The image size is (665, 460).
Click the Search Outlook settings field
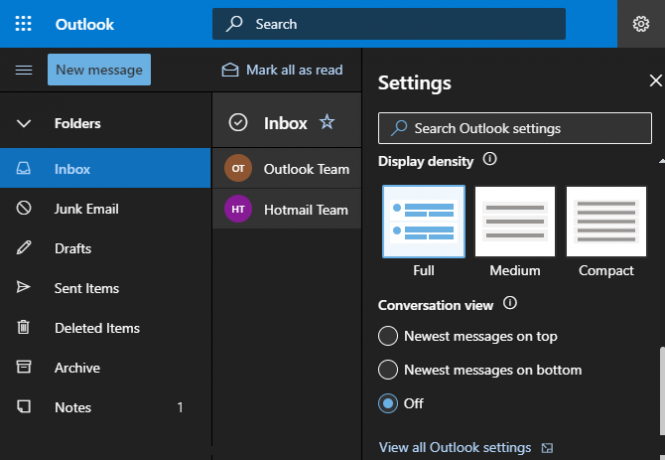515,128
